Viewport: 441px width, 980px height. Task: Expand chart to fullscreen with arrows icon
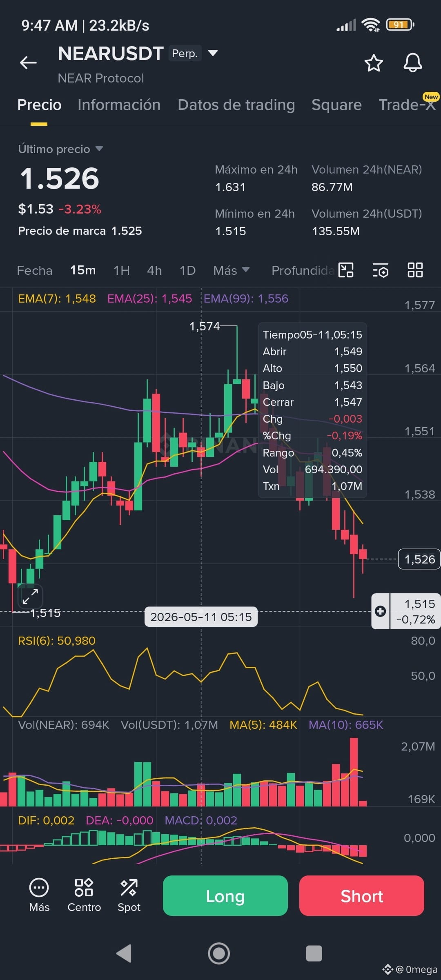pos(30,597)
